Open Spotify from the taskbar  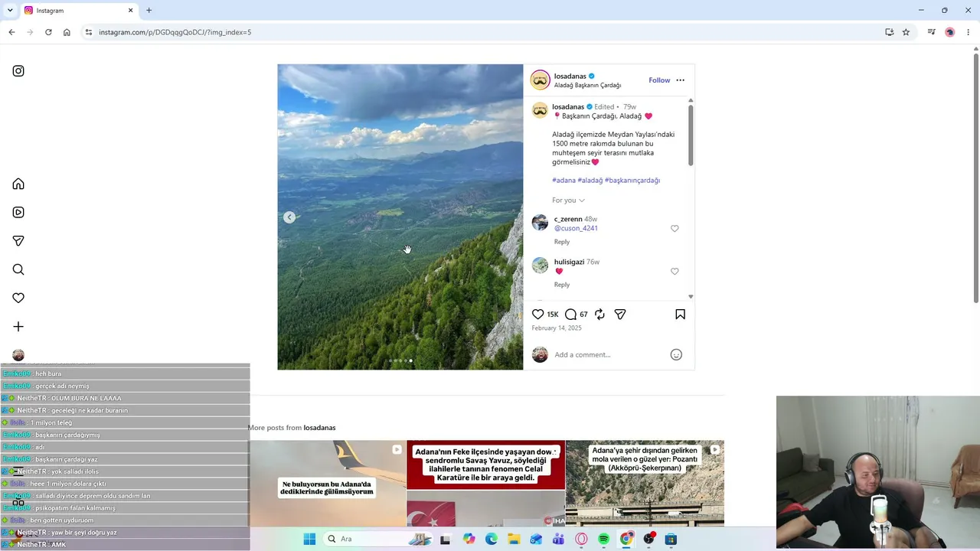(x=603, y=539)
